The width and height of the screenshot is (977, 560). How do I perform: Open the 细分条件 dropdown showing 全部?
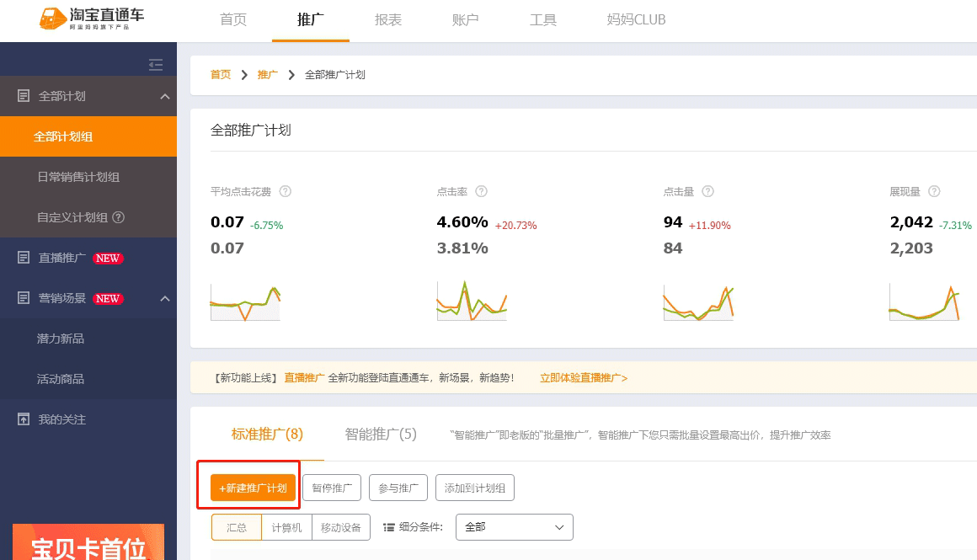(514, 527)
